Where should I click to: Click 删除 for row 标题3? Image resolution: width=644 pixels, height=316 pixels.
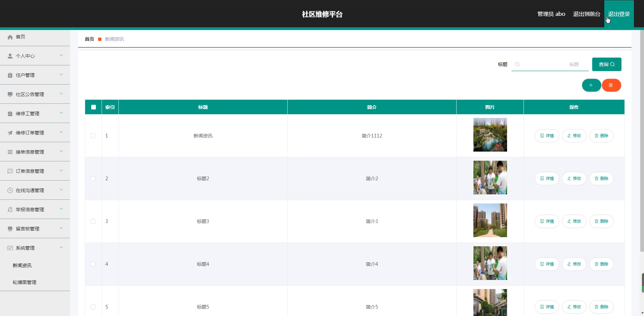click(x=601, y=221)
